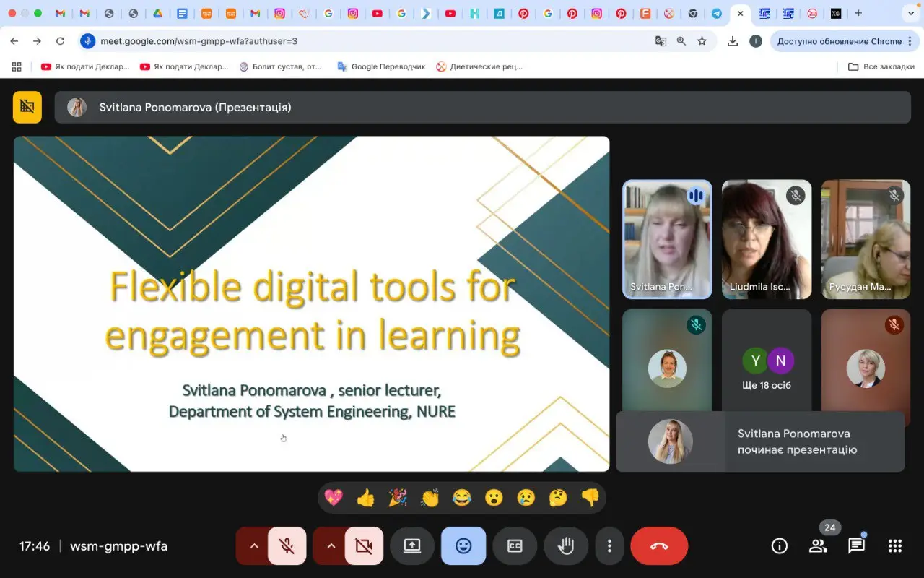The height and width of the screenshot is (578, 924).
Task: Open the Chrome downloads icon
Action: pos(733,41)
